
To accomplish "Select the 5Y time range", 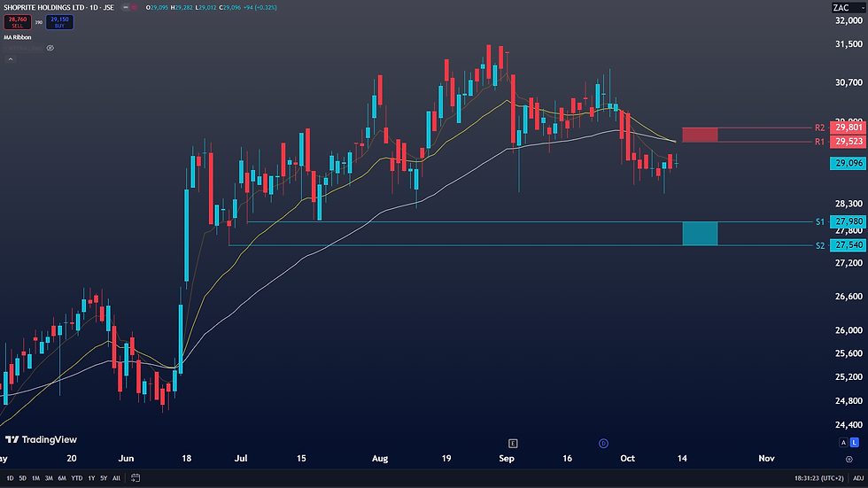I will (x=104, y=478).
